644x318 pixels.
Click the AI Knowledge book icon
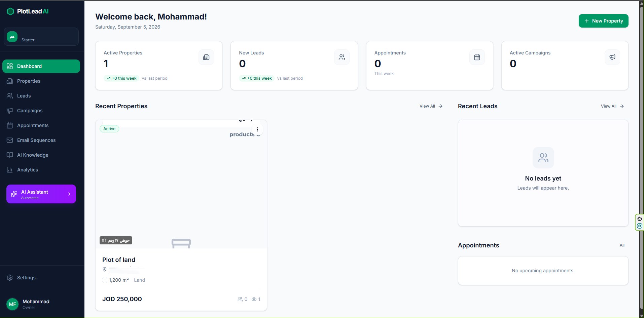point(10,155)
